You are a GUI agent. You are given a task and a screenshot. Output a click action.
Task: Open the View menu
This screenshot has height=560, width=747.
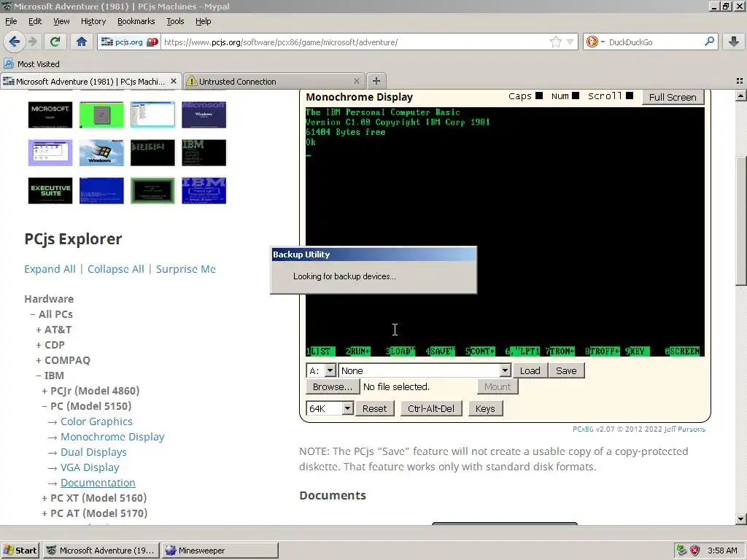(x=61, y=21)
